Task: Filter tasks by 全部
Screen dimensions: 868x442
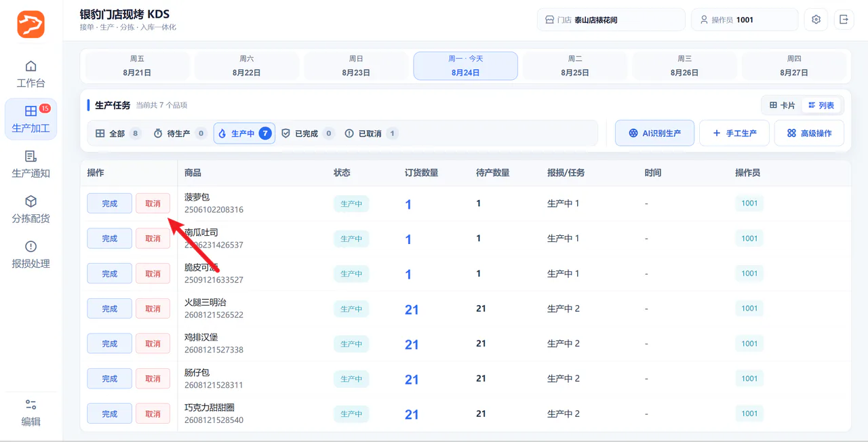Action: pos(117,134)
